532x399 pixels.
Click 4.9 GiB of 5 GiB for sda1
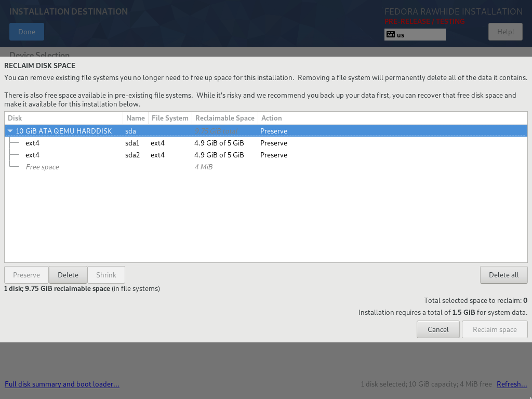coord(219,143)
